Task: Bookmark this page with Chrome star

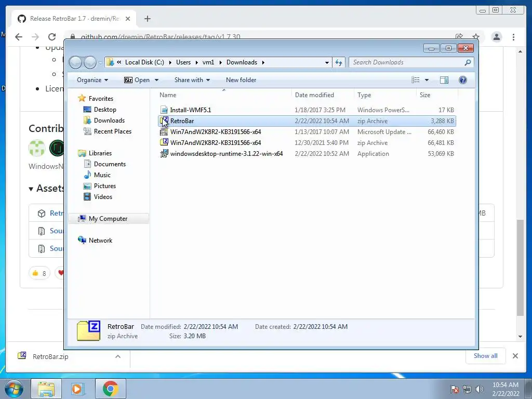Action: [476, 37]
